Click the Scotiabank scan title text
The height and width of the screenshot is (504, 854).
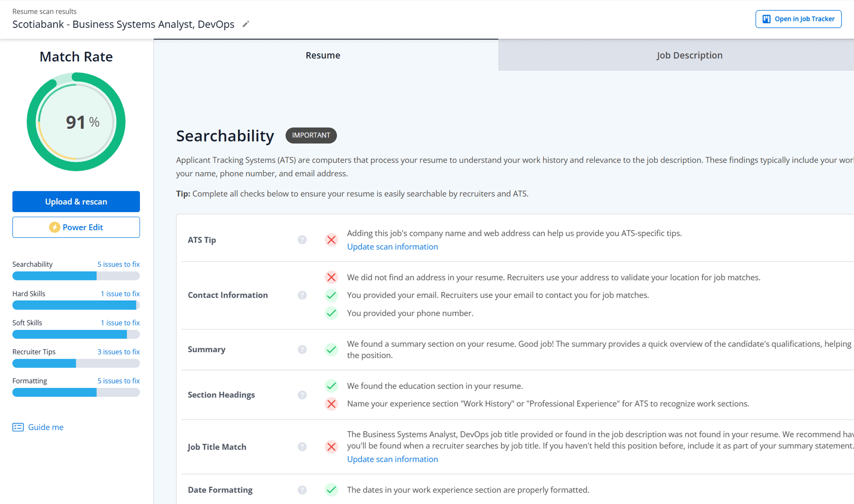123,24
